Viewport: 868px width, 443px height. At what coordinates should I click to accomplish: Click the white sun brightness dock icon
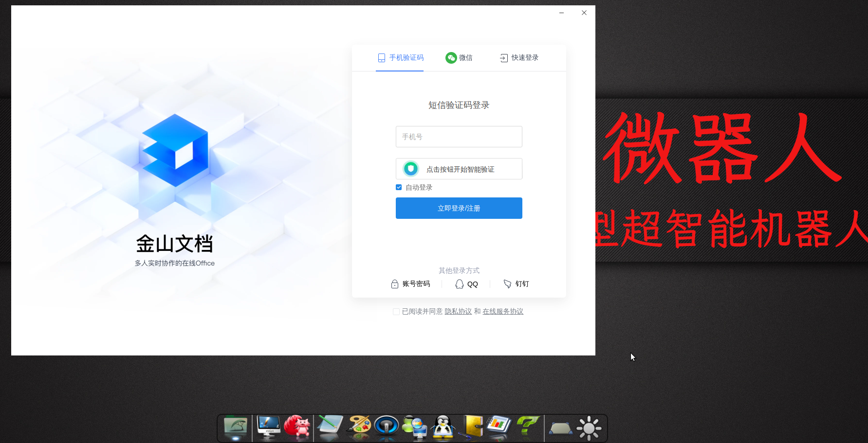(x=589, y=428)
